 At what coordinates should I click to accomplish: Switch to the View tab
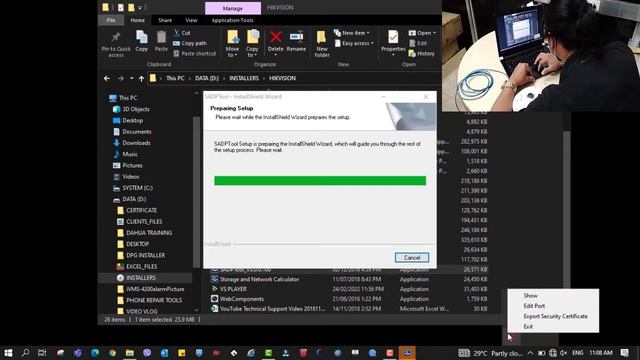(x=191, y=20)
